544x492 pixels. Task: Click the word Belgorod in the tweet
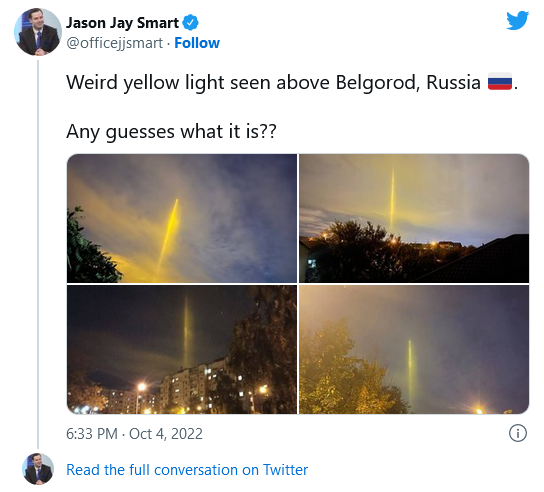(378, 83)
